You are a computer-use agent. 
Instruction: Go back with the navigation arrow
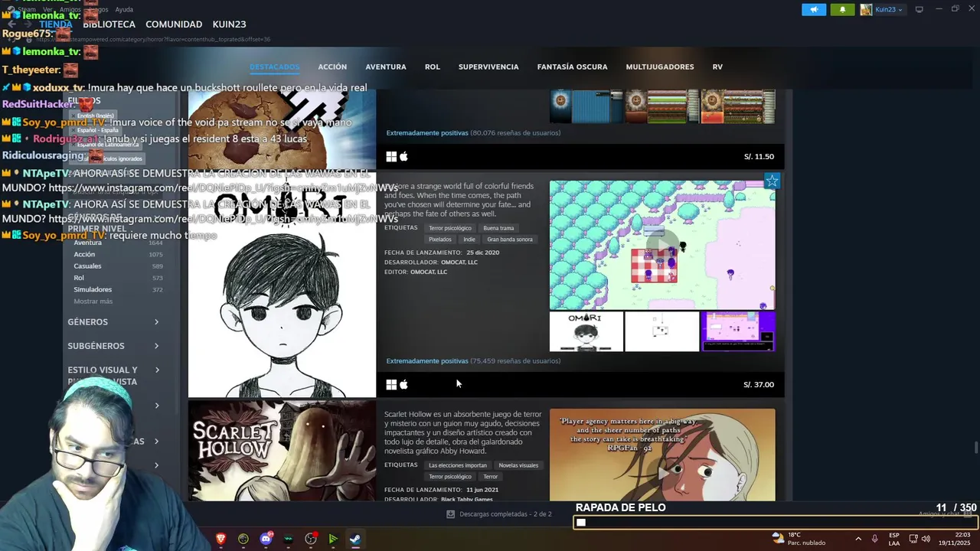pos(11,24)
